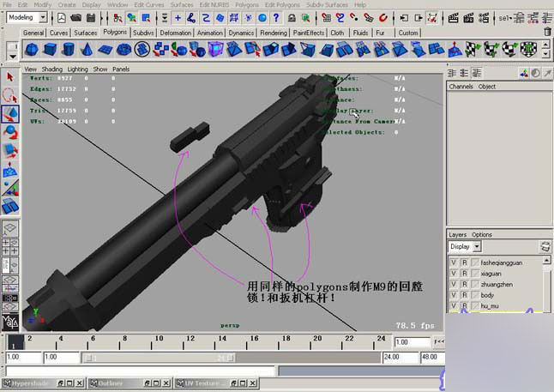
Task: Click the help question mark icon
Action: (276, 18)
